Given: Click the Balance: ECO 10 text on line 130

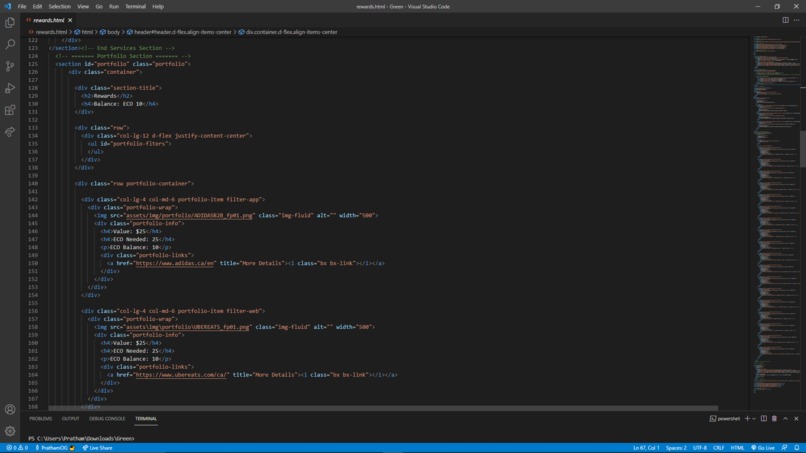Looking at the screenshot, I should tap(118, 104).
